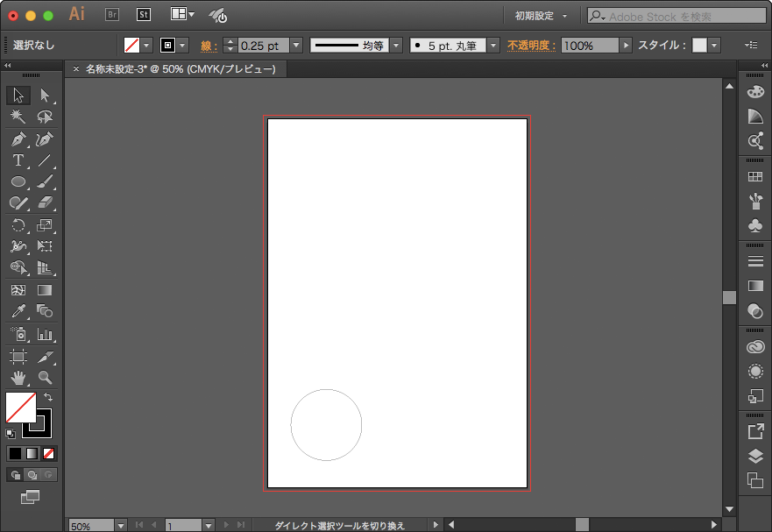Open stroke color dropdown in control bar
Viewport: 772px width, 532px height.
pos(182,46)
